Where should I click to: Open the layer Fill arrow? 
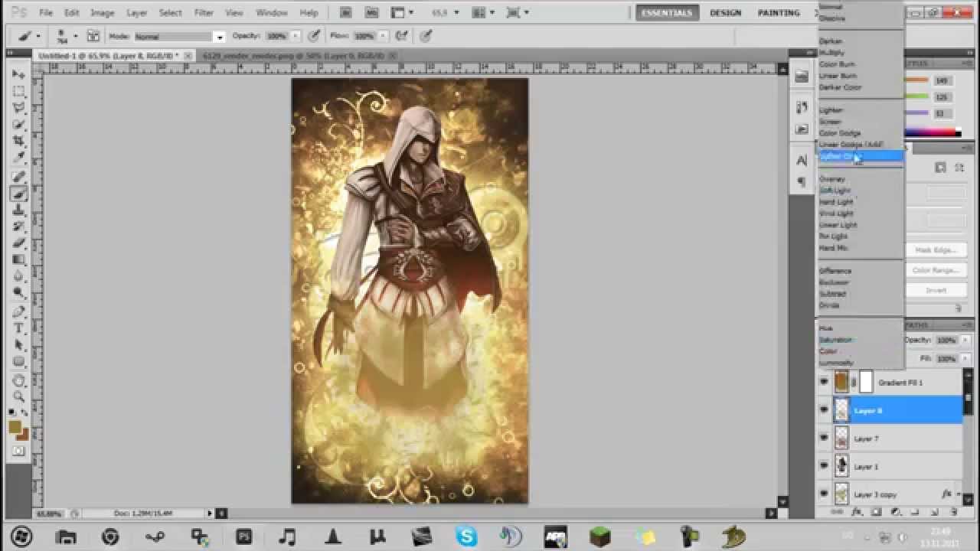(966, 358)
